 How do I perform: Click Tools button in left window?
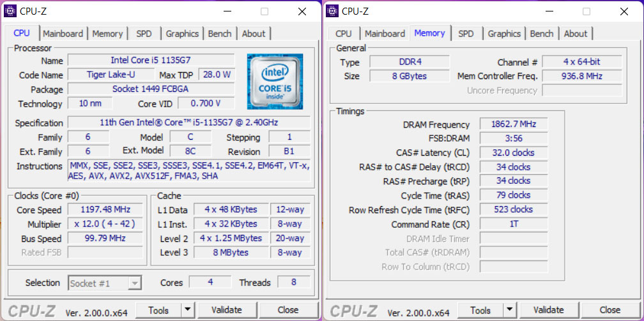[158, 310]
